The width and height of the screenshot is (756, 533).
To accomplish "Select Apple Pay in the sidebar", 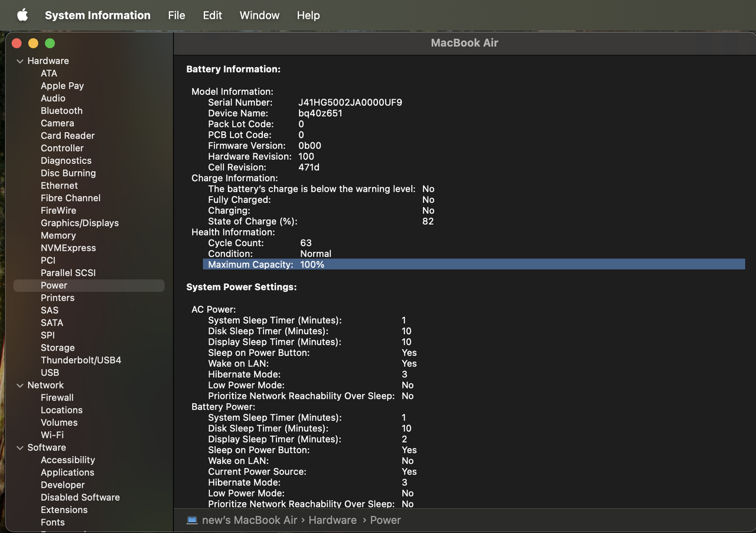I will point(62,86).
